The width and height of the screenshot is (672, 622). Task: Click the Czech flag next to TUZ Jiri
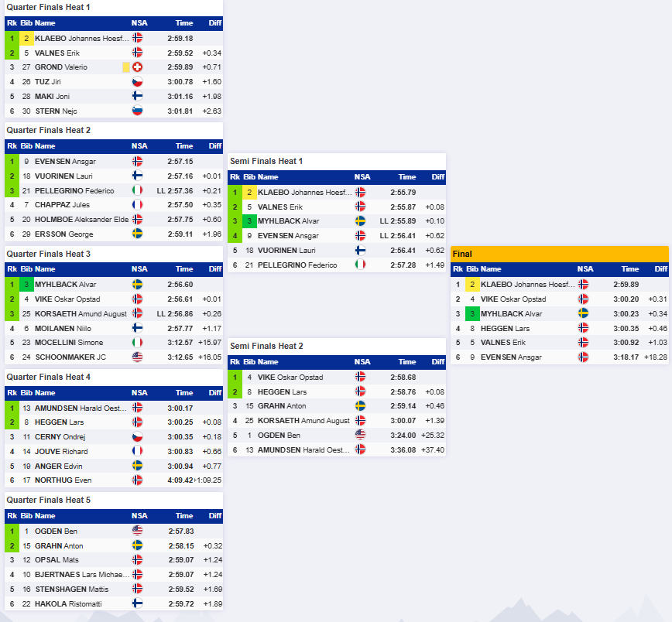(x=138, y=82)
